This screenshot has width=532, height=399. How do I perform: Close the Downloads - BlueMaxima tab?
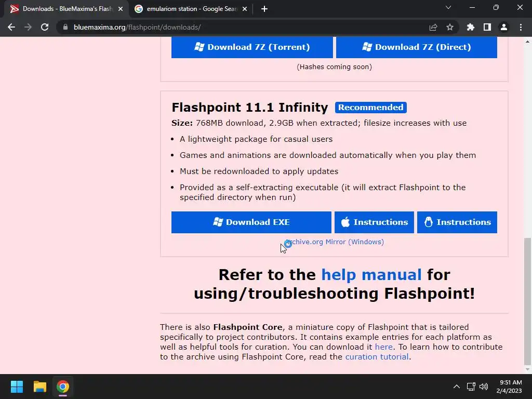(121, 9)
